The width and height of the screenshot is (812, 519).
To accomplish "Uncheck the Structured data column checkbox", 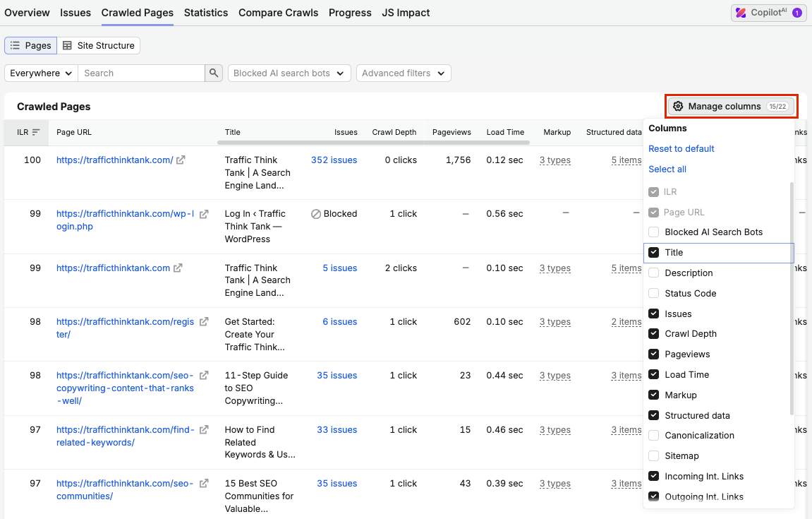I will coord(653,415).
